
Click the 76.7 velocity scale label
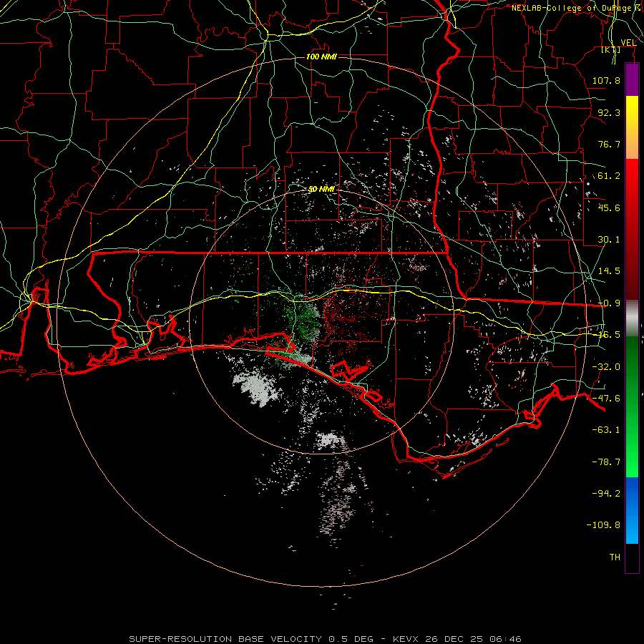pyautogui.click(x=609, y=144)
